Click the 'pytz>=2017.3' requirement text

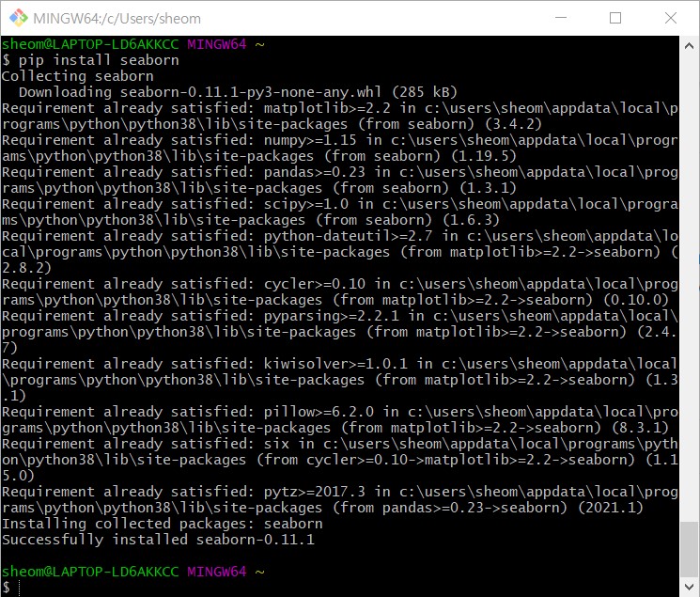coord(314,492)
